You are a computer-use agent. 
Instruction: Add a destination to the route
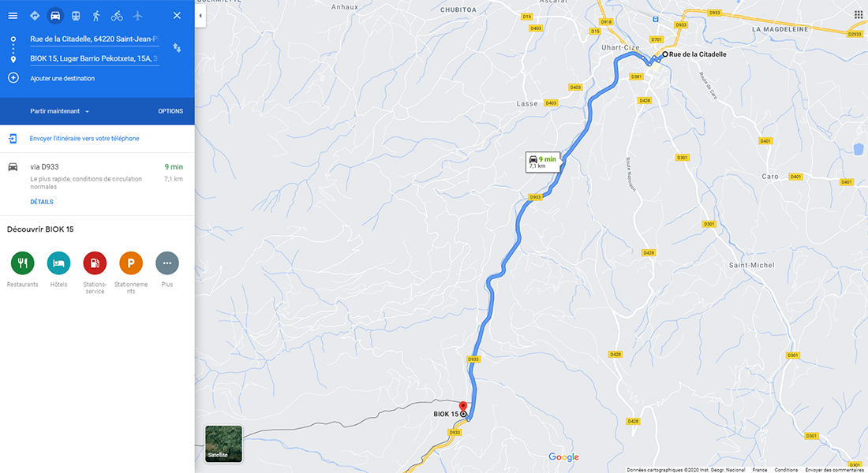pos(62,79)
